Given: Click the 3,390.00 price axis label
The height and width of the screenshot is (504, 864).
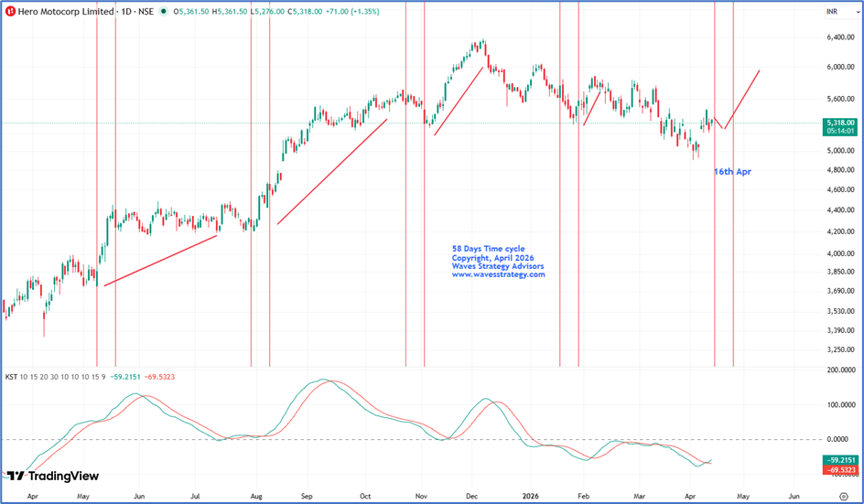Looking at the screenshot, I should click(839, 330).
